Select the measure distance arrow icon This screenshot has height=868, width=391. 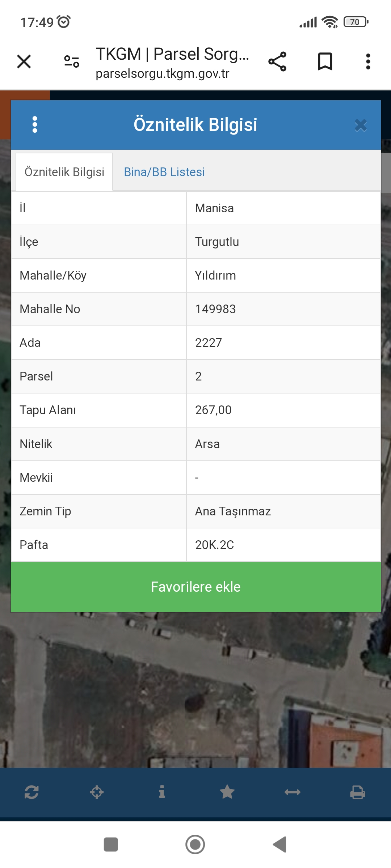(x=292, y=792)
